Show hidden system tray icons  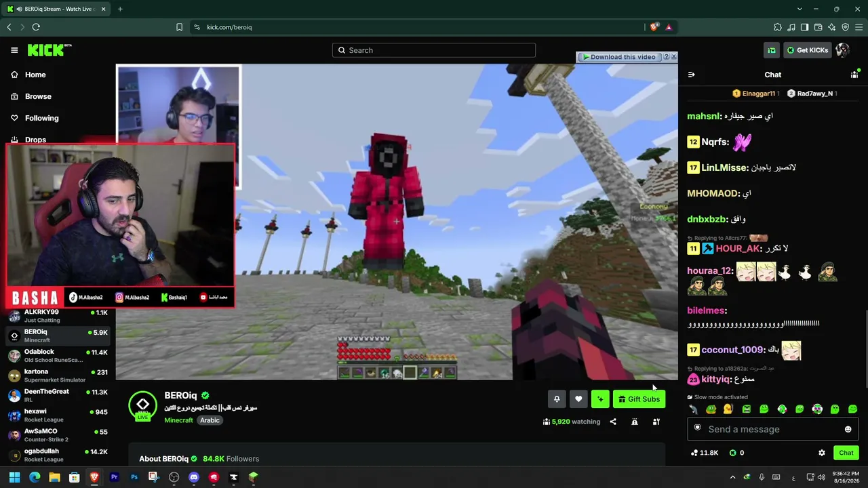tap(732, 477)
